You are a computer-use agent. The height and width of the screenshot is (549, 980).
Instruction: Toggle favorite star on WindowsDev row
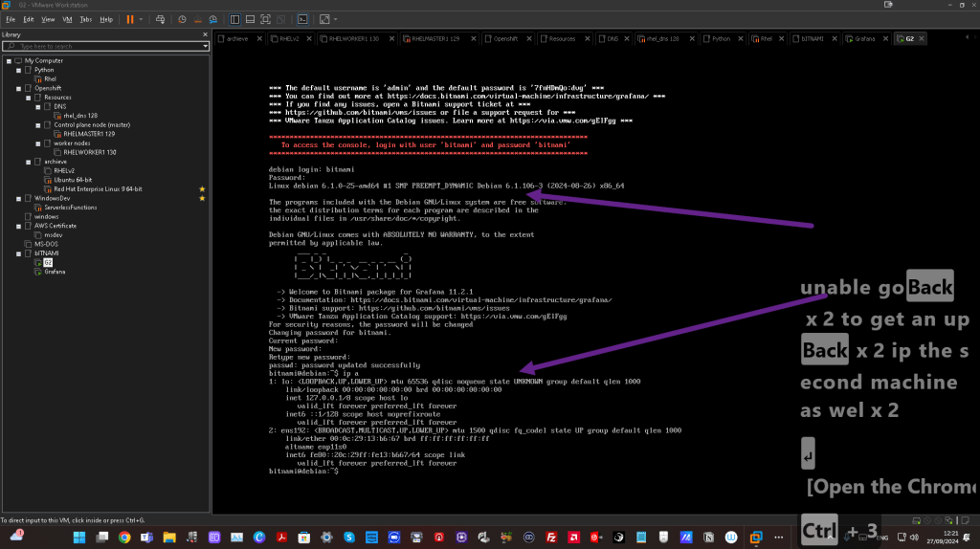(x=202, y=199)
